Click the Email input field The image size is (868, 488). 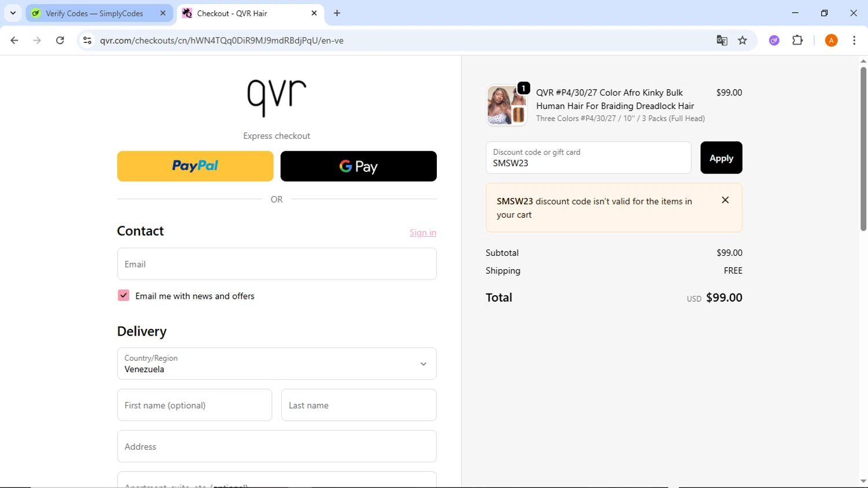point(277,264)
